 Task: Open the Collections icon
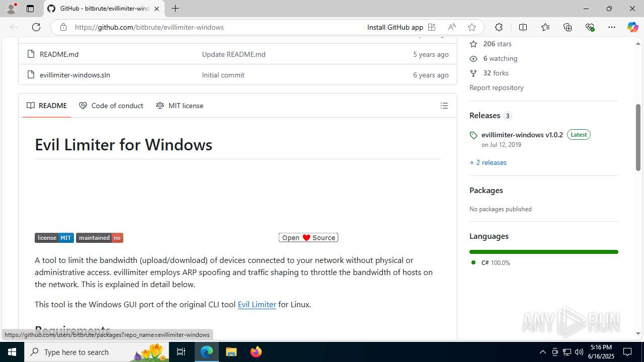click(568, 27)
